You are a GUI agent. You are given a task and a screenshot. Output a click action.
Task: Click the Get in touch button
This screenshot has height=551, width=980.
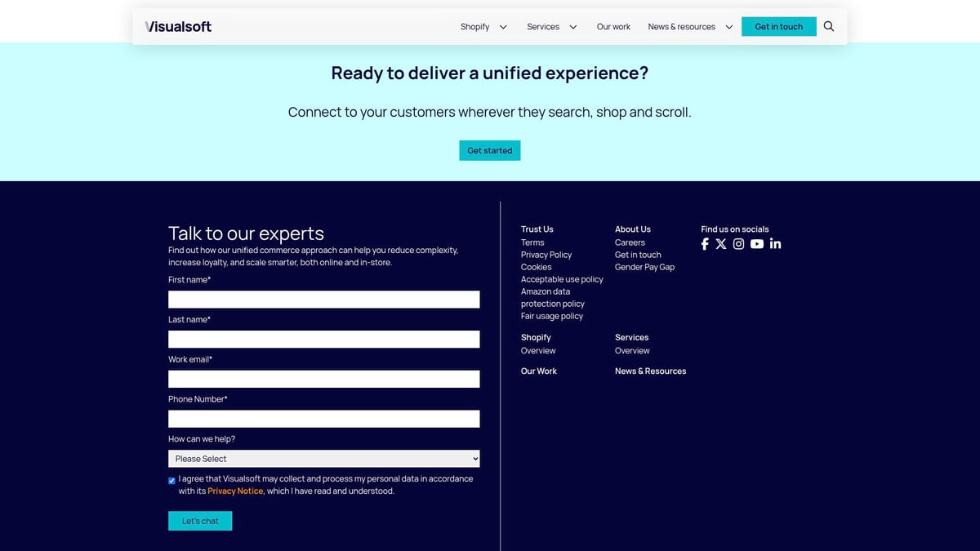pos(778,26)
